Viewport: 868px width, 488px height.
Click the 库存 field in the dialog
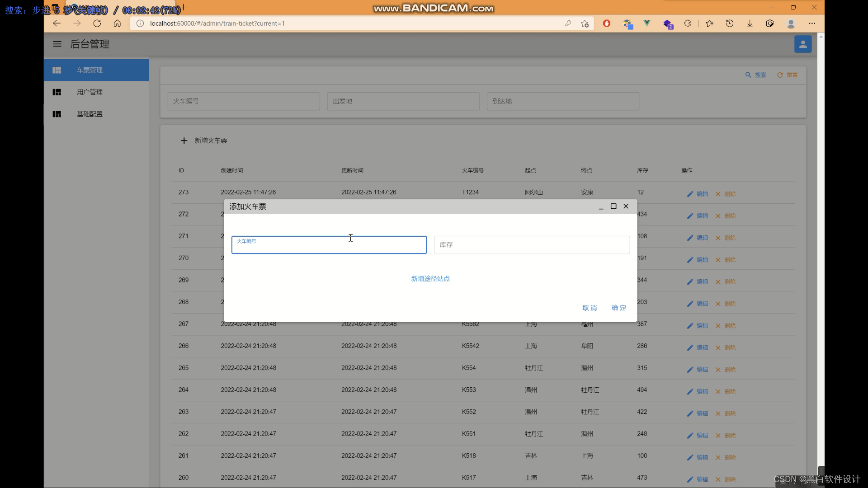coord(532,245)
